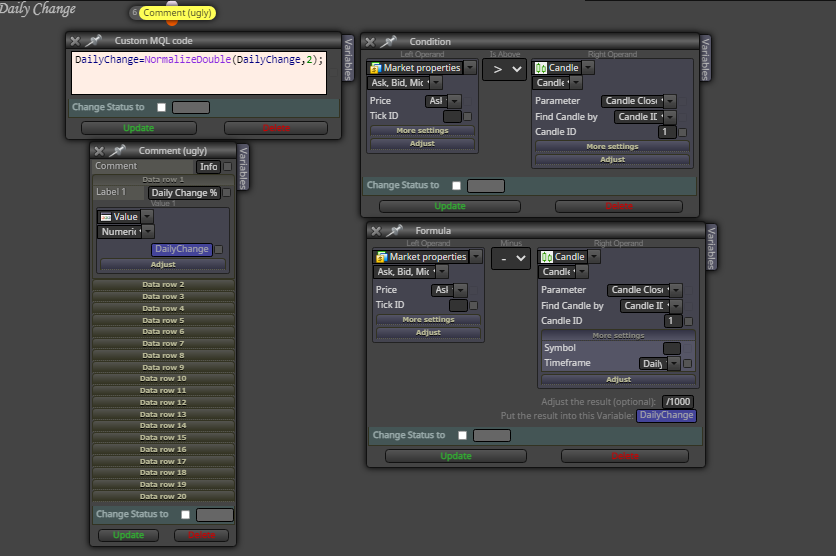Open Numeric dropdown in Comment panel
836x556 pixels.
click(148, 231)
